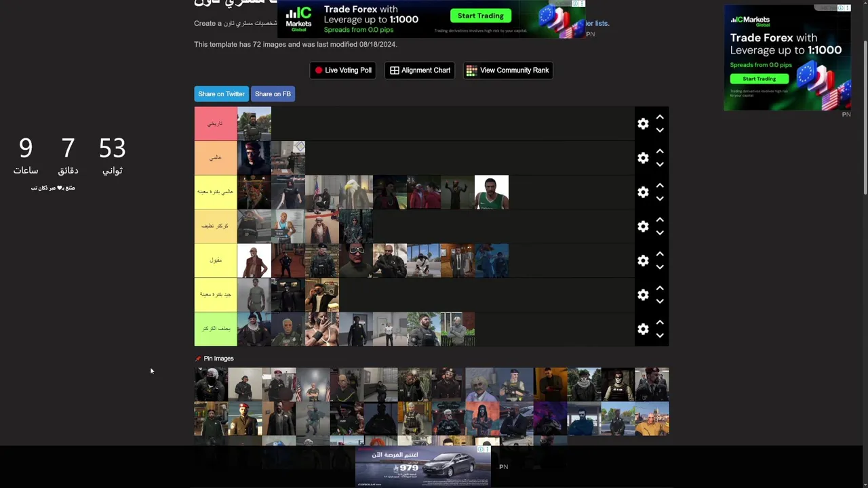Select the gray shirt man in جيد tier
The width and height of the screenshot is (868, 488).
click(x=254, y=295)
